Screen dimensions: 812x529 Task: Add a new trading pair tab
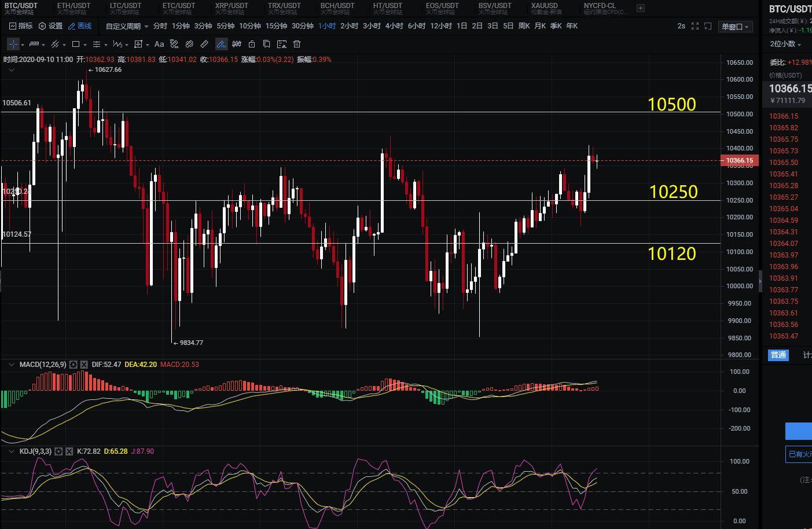click(641, 8)
